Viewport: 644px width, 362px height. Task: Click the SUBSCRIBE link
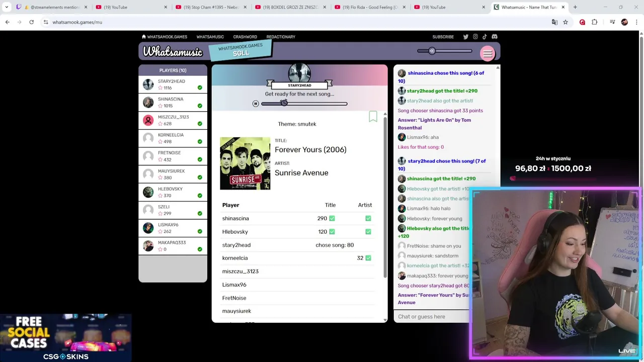point(443,37)
